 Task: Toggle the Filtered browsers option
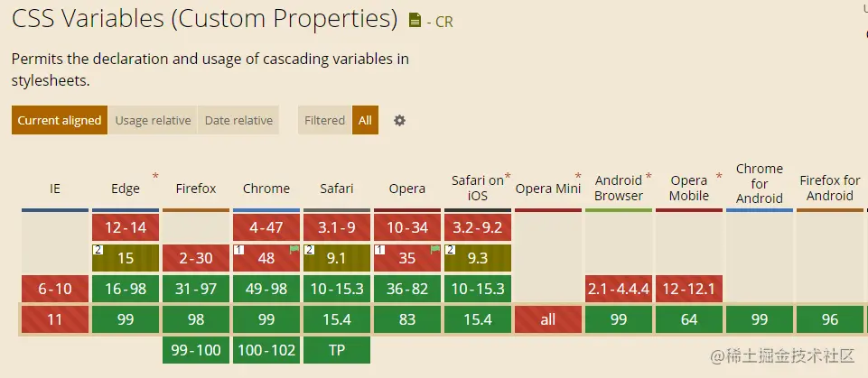[324, 120]
